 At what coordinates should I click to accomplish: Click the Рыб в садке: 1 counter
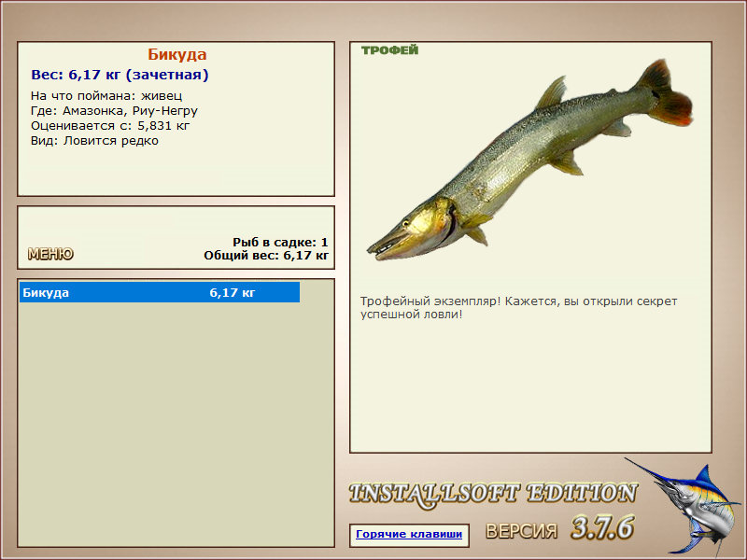click(x=280, y=242)
